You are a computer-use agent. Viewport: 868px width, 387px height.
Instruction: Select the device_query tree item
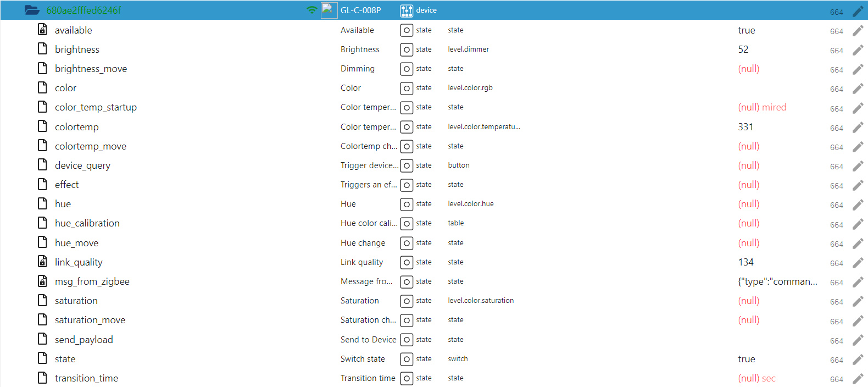pos(82,165)
